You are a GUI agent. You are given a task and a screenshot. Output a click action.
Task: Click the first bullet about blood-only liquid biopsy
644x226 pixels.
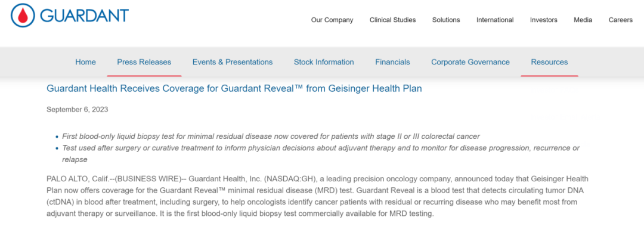[271, 136]
